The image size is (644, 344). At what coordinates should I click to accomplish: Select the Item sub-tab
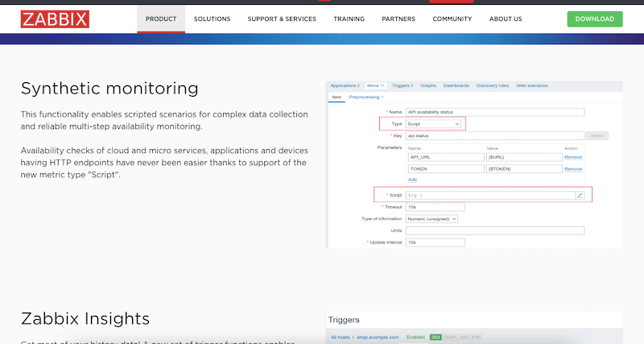coord(336,97)
